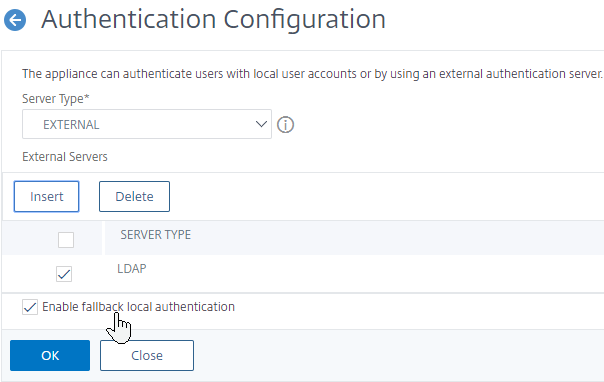Open the info icon beside Server Type
Image resolution: width=604 pixels, height=382 pixels.
click(x=285, y=125)
